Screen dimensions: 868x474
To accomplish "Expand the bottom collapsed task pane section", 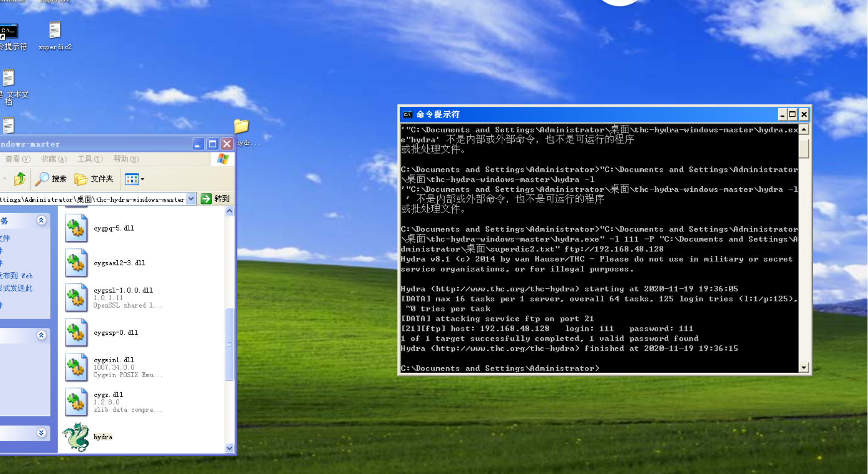I will tap(41, 433).
